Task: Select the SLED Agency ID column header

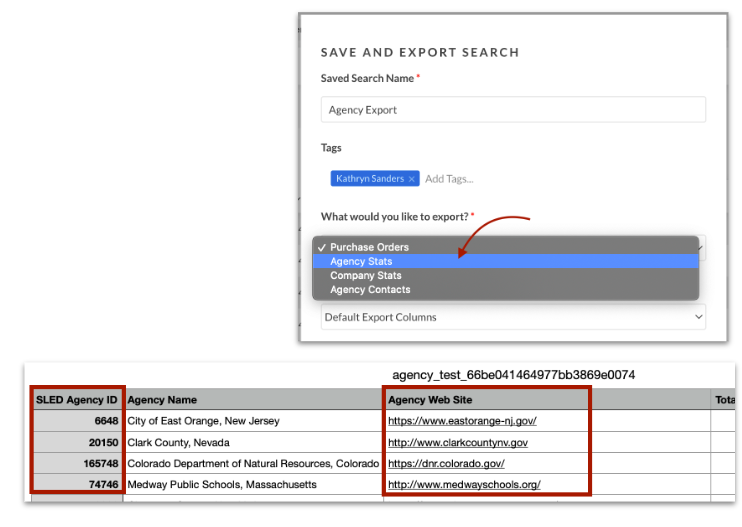Action: point(77,400)
